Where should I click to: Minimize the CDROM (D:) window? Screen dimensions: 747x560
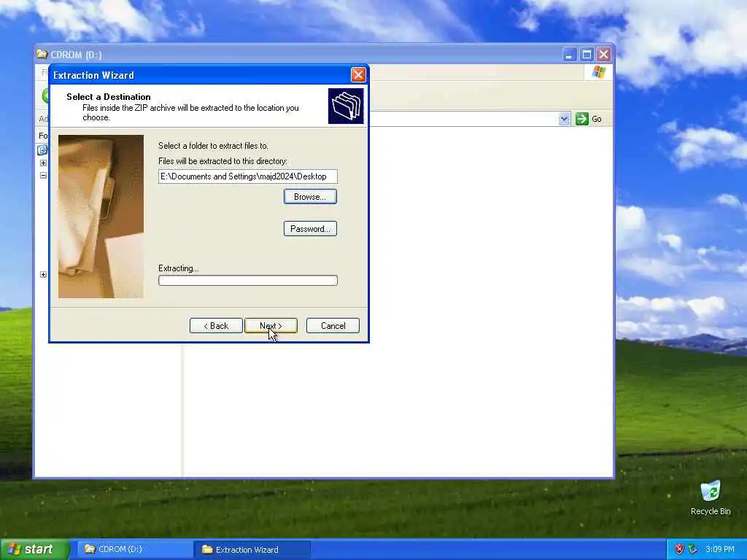[x=569, y=54]
